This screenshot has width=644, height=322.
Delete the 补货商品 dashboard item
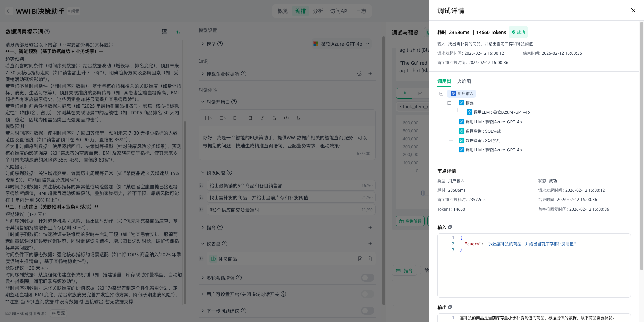[369, 259]
